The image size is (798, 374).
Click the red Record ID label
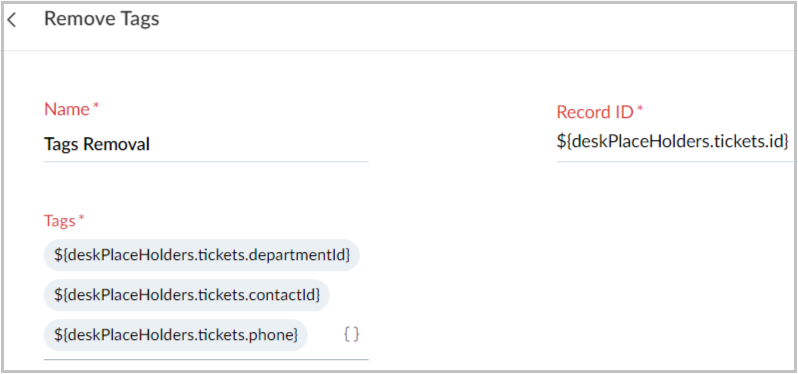(x=594, y=112)
